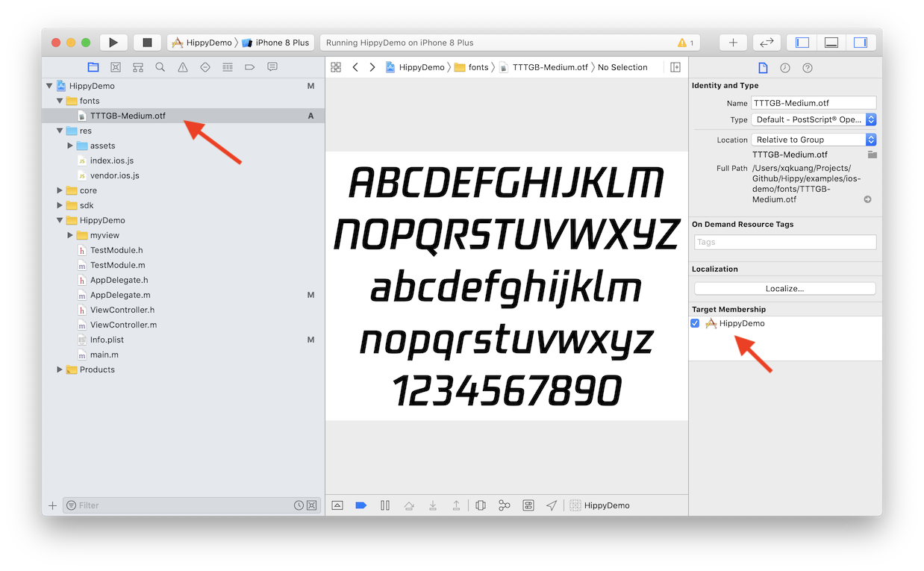
Task: Click the Localize… button
Action: [x=784, y=288]
